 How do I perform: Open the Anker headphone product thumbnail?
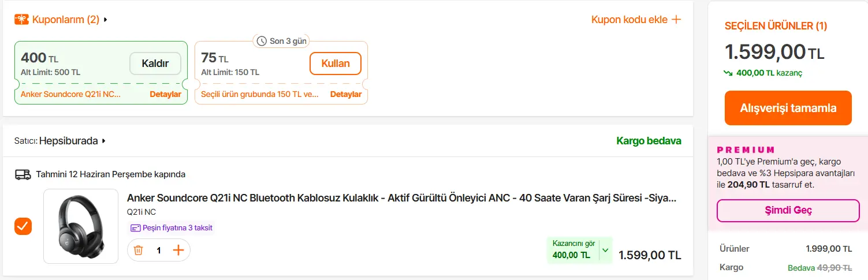(x=81, y=226)
